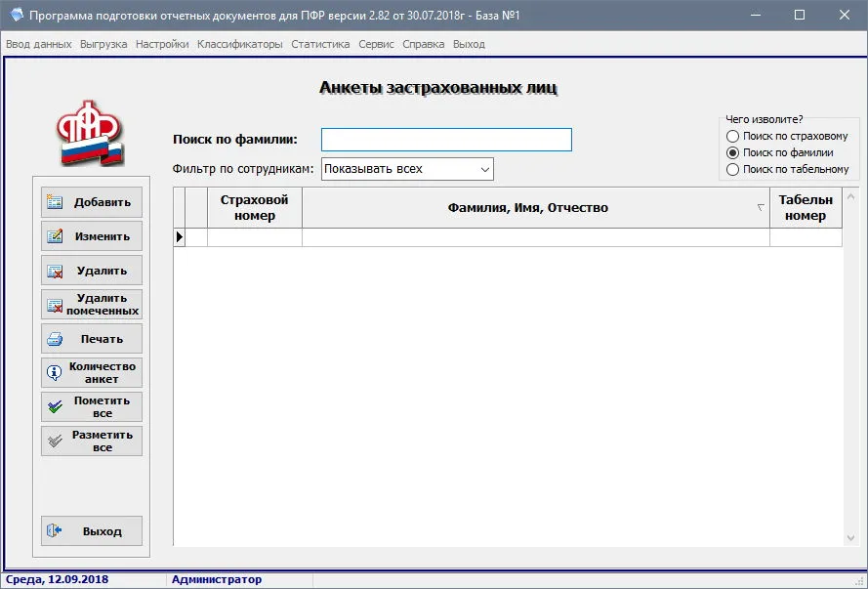Click the Количество анкет info icon

pos(55,372)
